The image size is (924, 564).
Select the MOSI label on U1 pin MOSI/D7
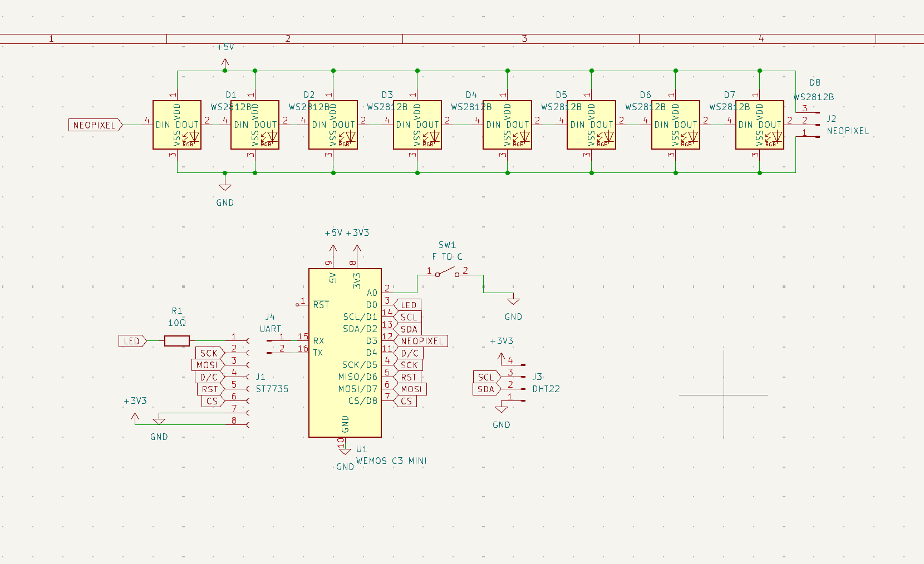click(x=410, y=389)
